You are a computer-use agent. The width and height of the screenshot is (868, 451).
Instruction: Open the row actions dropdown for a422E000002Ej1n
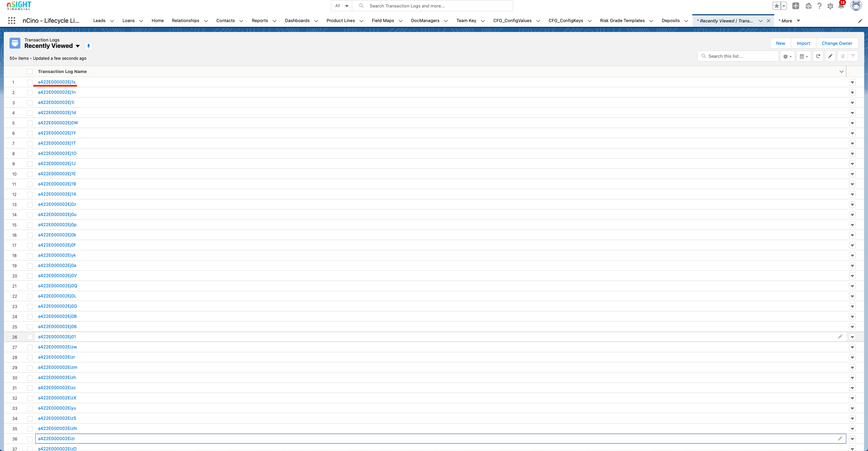pos(852,92)
